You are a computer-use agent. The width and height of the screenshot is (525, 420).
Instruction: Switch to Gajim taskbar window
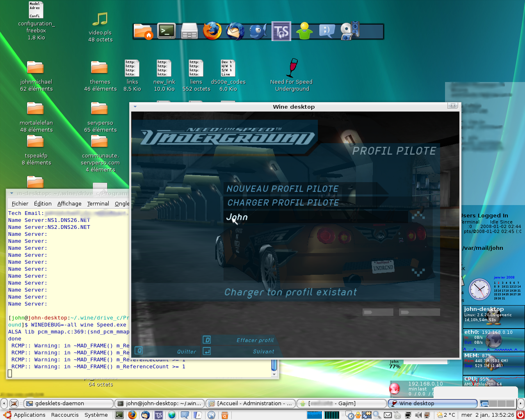pos(341,404)
